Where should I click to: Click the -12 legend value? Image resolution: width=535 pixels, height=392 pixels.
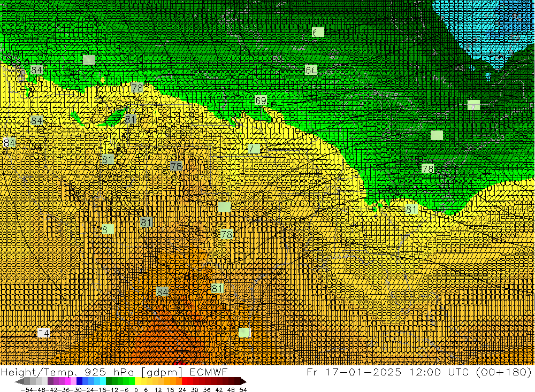coord(112,390)
